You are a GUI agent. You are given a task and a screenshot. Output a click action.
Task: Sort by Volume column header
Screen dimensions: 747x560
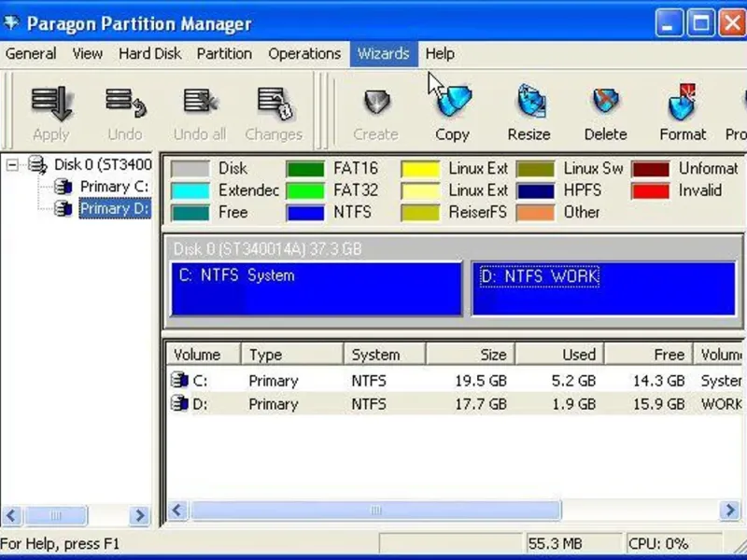pos(204,355)
